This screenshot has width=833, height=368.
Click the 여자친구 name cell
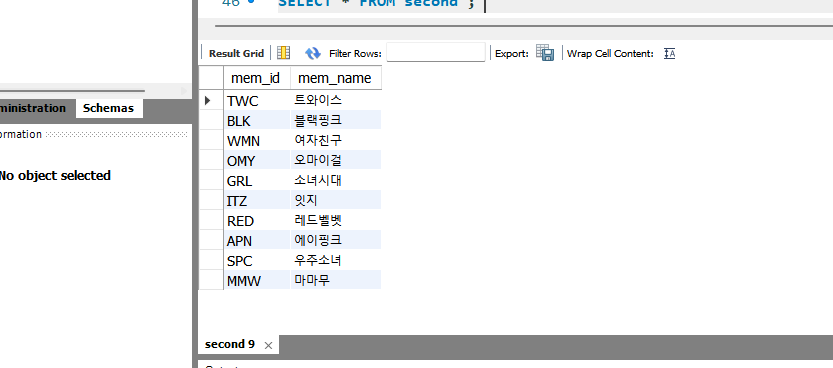pos(336,141)
